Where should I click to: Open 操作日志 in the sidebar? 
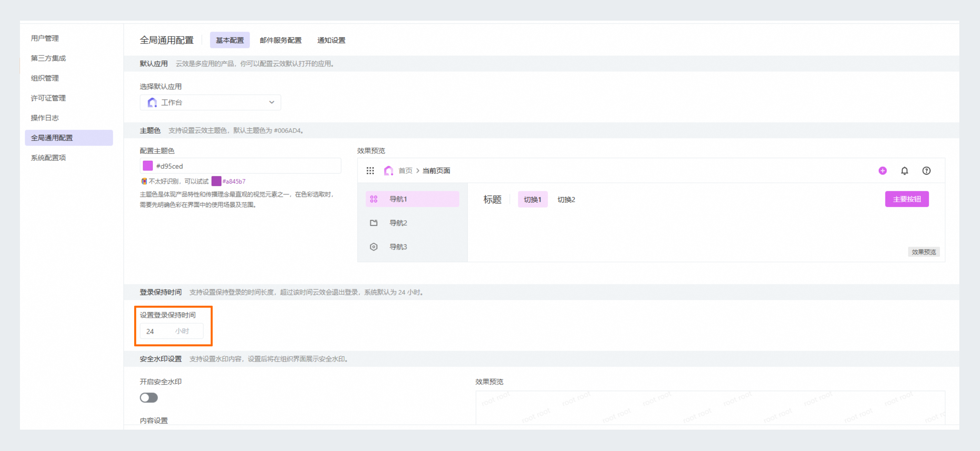coord(45,118)
